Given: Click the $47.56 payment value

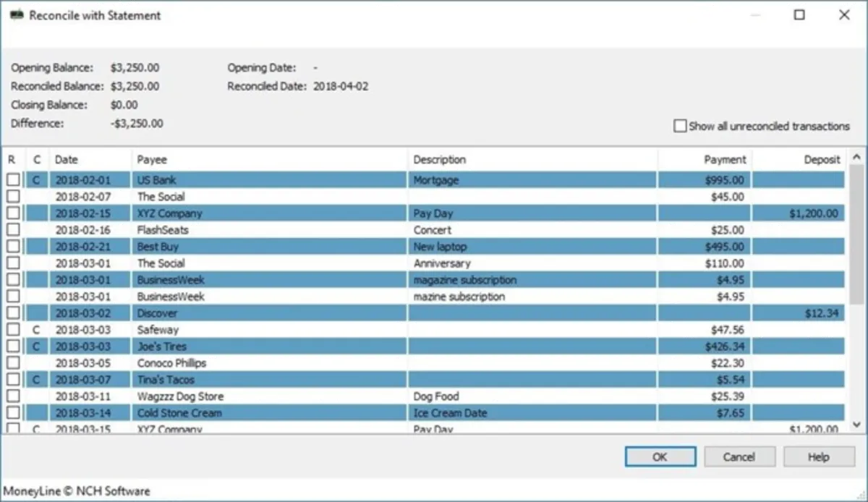Looking at the screenshot, I should pyautogui.click(x=726, y=330).
